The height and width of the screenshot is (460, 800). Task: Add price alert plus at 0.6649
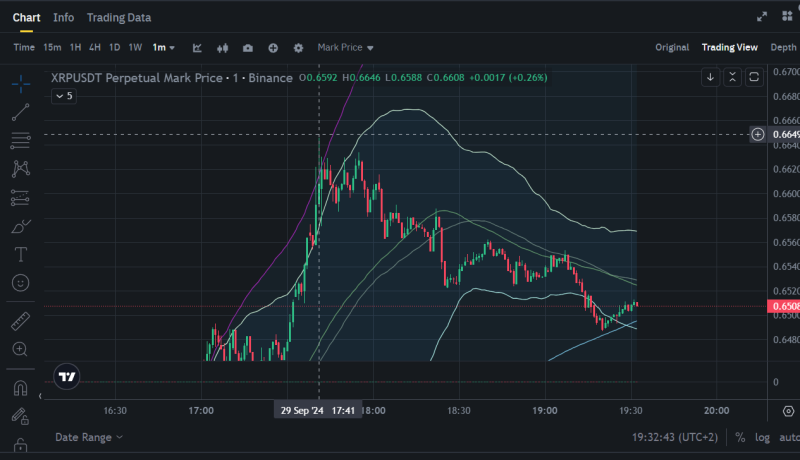point(758,135)
